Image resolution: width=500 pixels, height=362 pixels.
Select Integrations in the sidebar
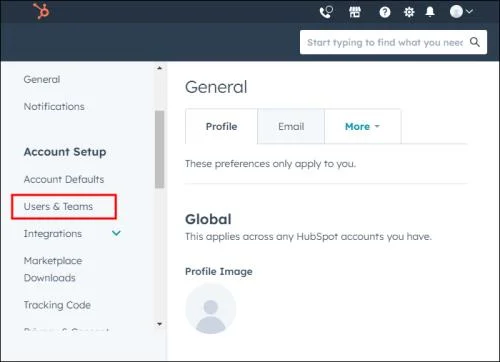[53, 234]
